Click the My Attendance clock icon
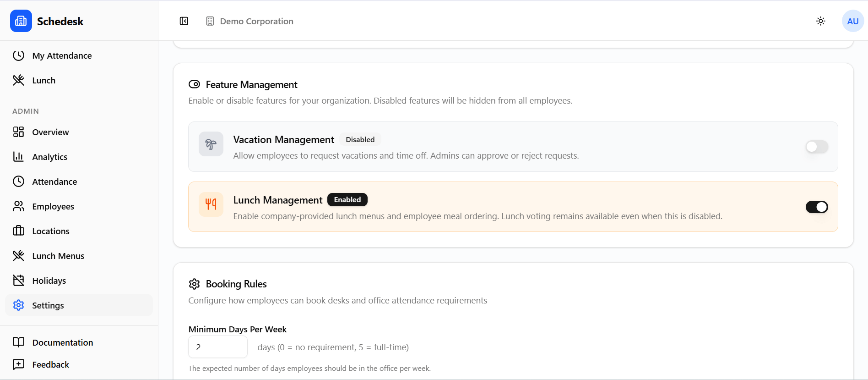Image resolution: width=868 pixels, height=380 pixels. coord(18,55)
